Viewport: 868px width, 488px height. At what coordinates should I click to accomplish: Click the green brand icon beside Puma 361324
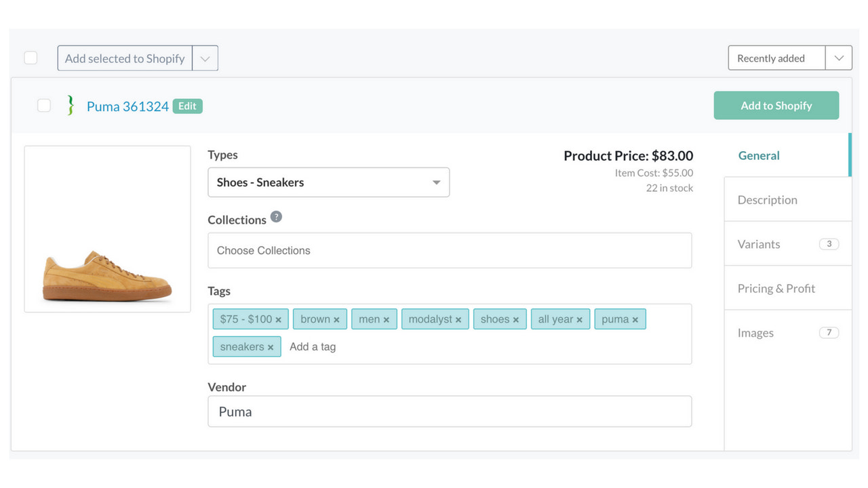(x=70, y=106)
